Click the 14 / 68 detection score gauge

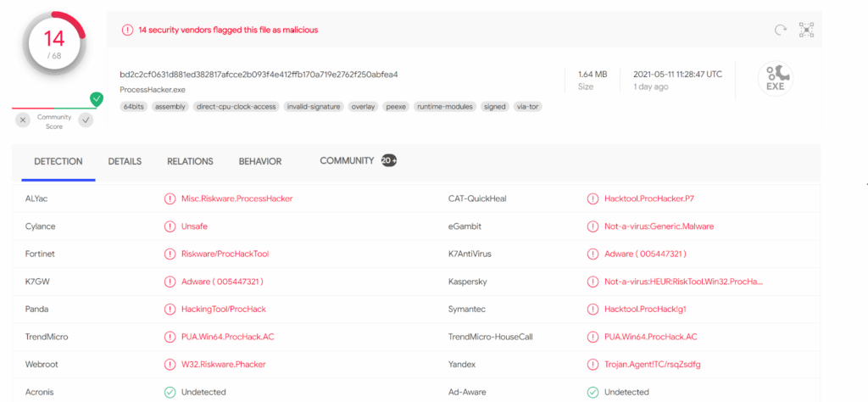tap(54, 45)
